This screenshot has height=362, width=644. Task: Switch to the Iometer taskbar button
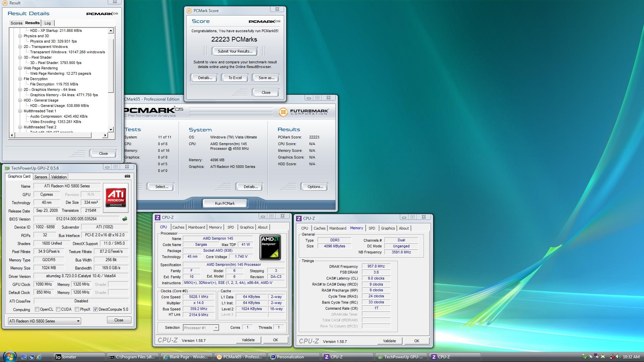[x=79, y=357]
